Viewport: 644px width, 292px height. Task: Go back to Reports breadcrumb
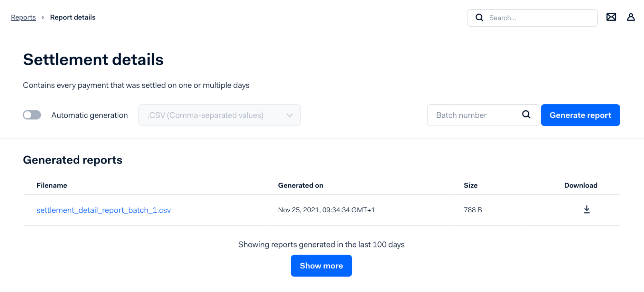[x=23, y=17]
